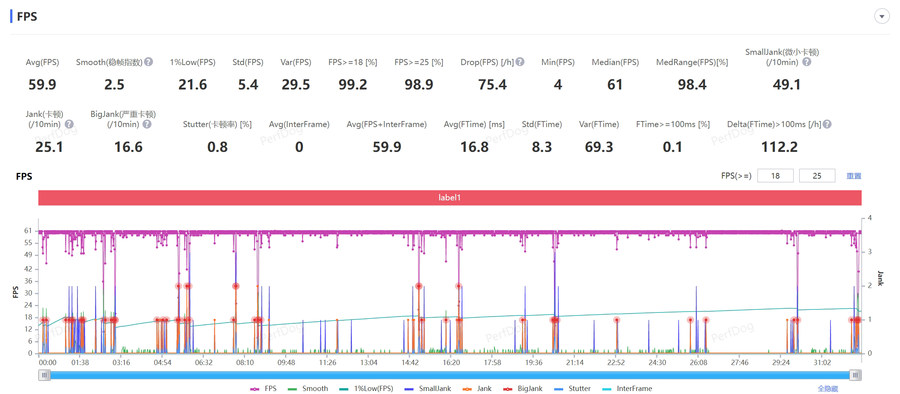The height and width of the screenshot is (394, 900).
Task: Open help icon beside Drop(FPS) [/h]
Action: tap(519, 62)
